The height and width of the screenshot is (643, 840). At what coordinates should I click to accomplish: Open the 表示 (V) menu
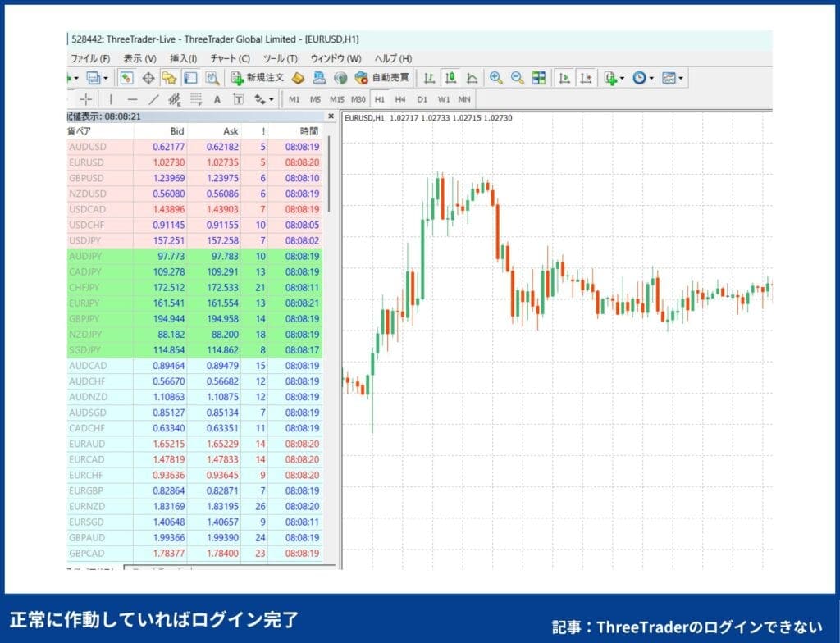(139, 58)
